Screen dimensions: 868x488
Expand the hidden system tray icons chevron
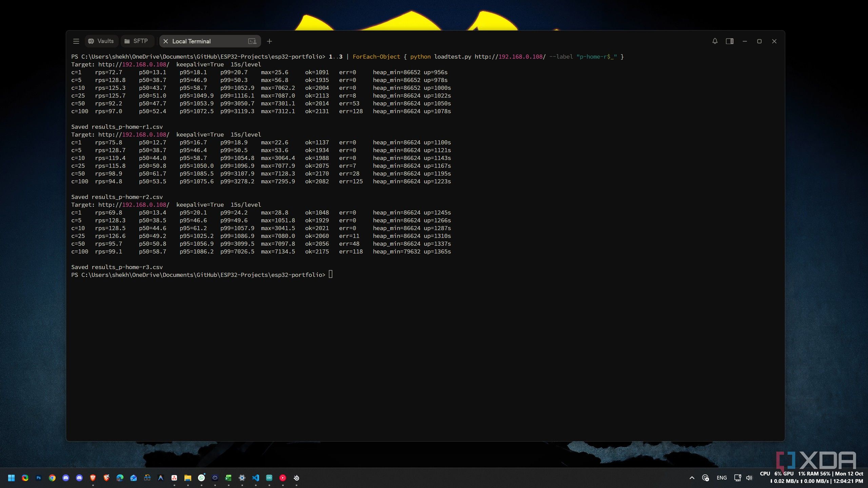click(692, 478)
